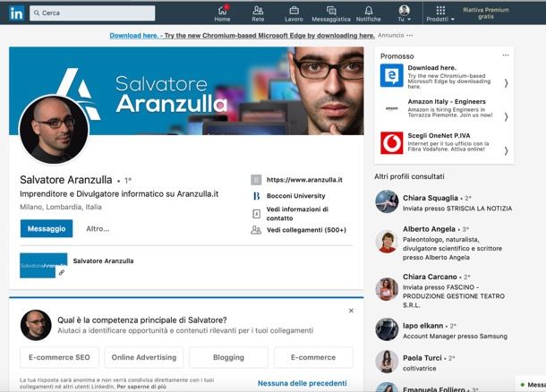Open the Rete network icon
The width and height of the screenshot is (546, 392).
tap(258, 13)
